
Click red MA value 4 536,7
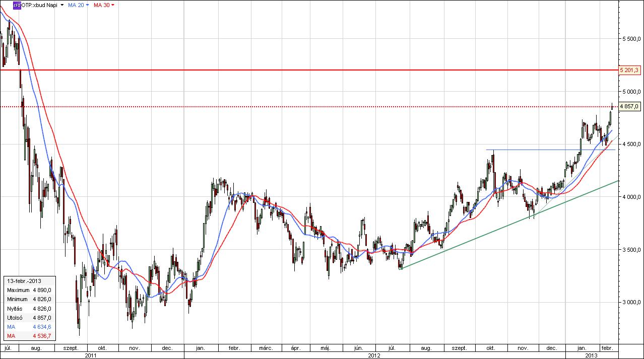42,336
